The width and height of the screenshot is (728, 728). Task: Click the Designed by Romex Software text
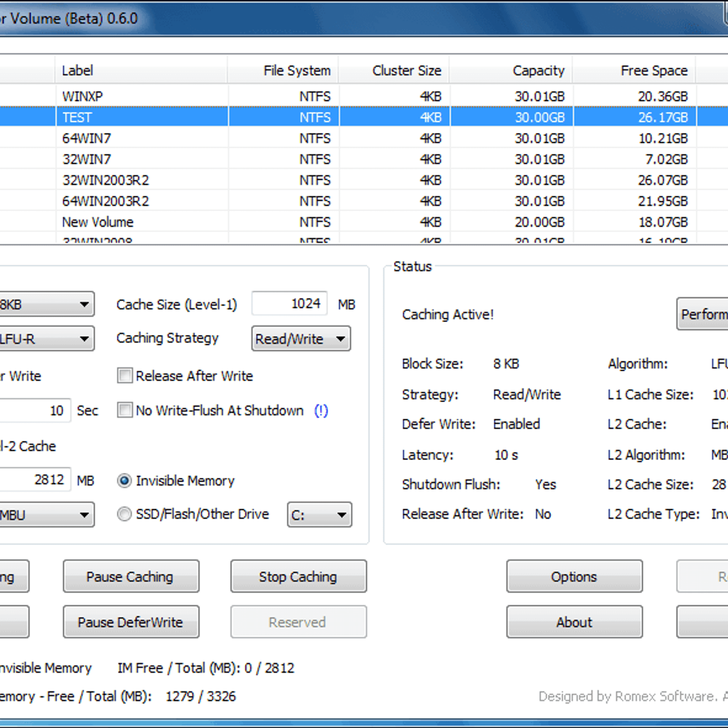(632, 696)
